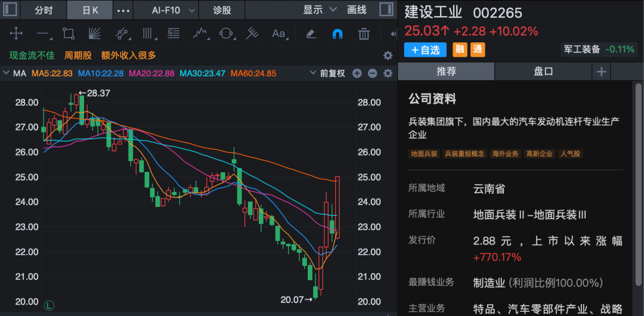Click the minus icon to shrink chart

coord(373,73)
